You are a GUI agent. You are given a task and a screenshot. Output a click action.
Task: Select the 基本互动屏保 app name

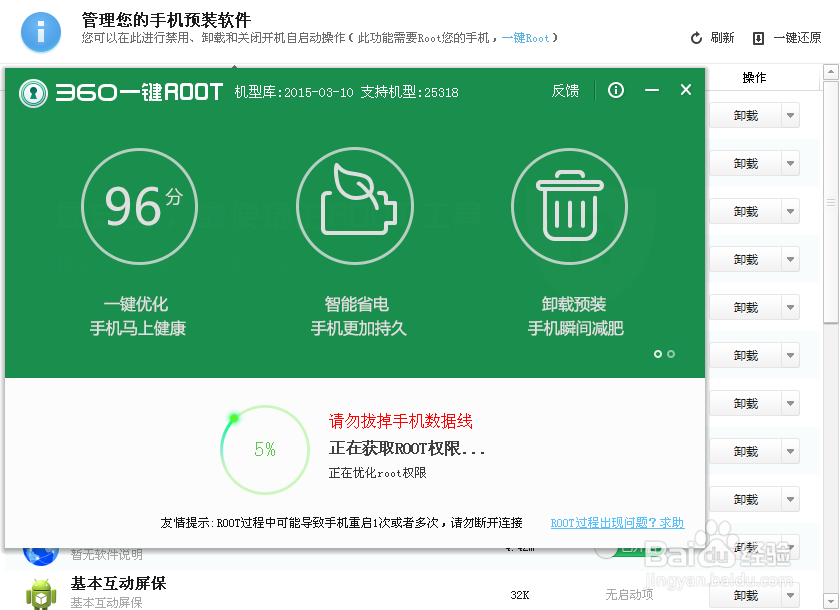point(118,583)
